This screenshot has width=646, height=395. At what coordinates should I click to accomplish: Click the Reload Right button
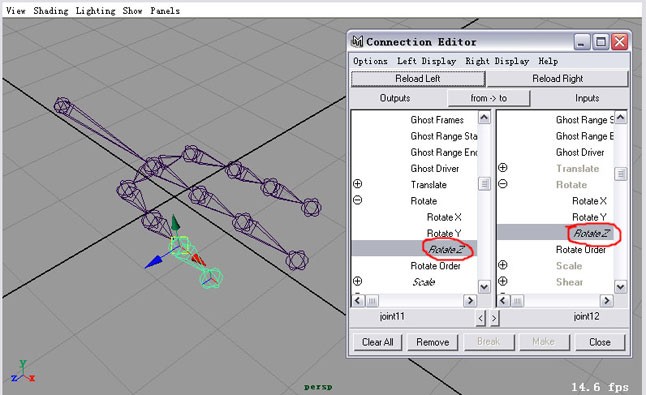pyautogui.click(x=557, y=79)
